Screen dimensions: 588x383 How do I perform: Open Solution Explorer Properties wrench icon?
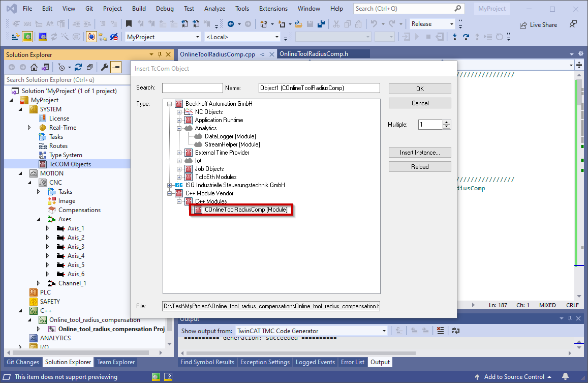[105, 67]
